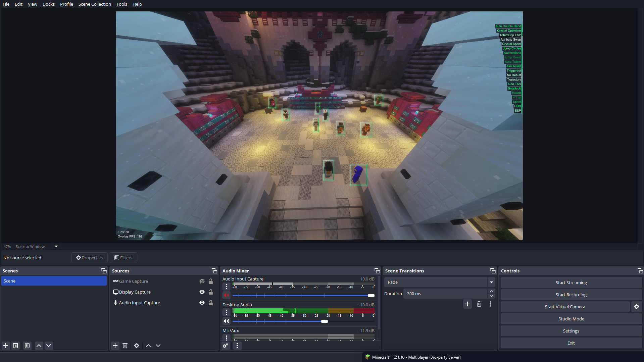Open the Docks menu
Image resolution: width=644 pixels, height=362 pixels.
click(48, 4)
